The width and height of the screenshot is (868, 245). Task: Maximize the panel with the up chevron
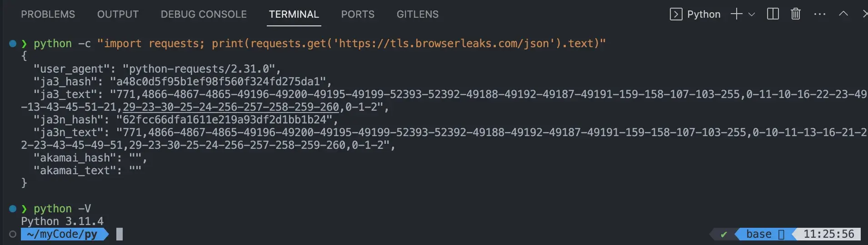[843, 14]
